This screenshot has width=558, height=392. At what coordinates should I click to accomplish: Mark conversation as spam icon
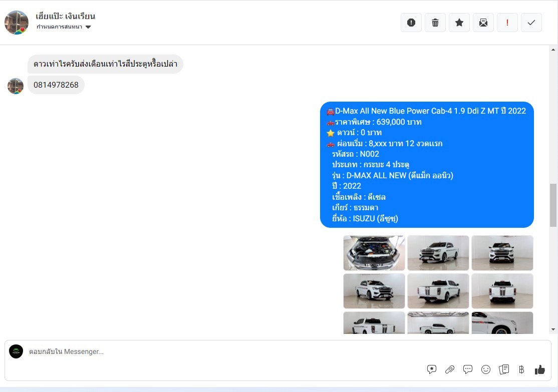[411, 23]
